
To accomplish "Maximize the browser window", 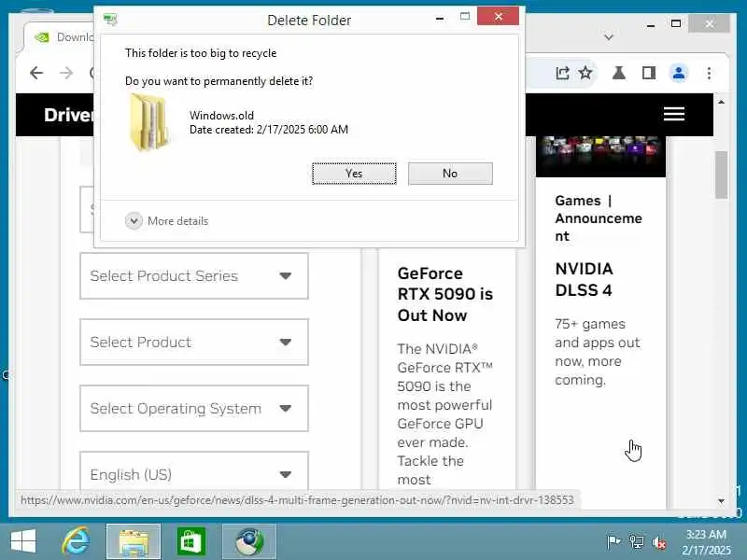I will [675, 23].
